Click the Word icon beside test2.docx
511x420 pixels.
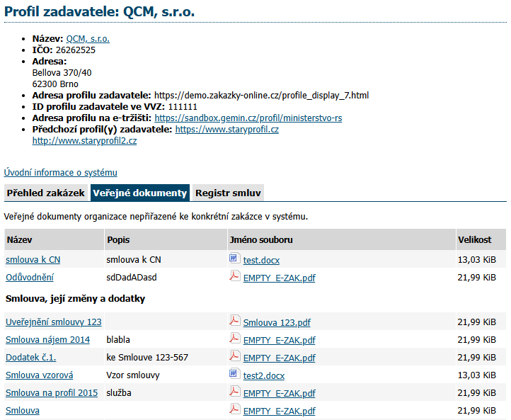tap(234, 375)
